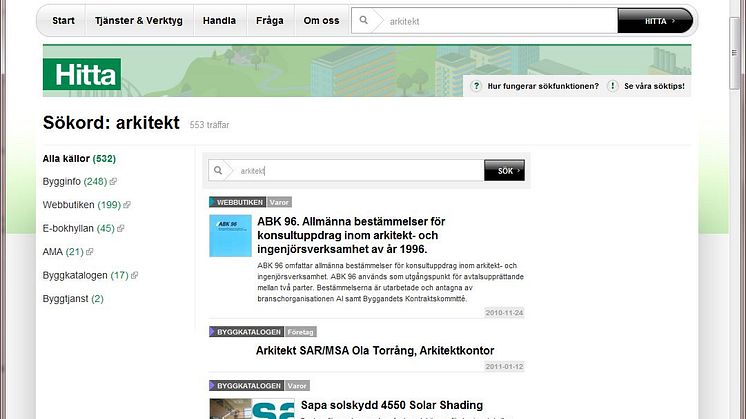Screen dimensions: 746x419
Task: Select AMA (21) source filter
Action: tap(63, 252)
